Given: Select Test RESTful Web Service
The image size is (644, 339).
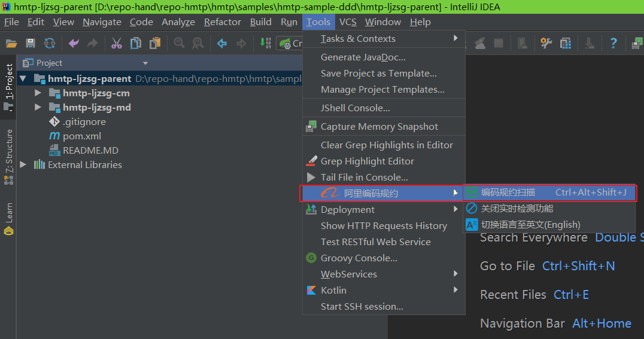Looking at the screenshot, I should [x=384, y=242].
